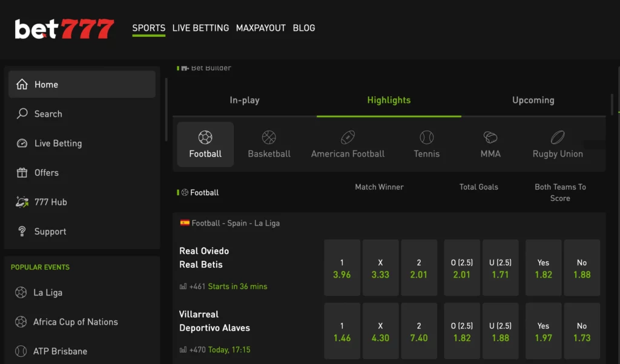Switch to the In-play tab
This screenshot has width=620, height=364.
[x=245, y=100]
